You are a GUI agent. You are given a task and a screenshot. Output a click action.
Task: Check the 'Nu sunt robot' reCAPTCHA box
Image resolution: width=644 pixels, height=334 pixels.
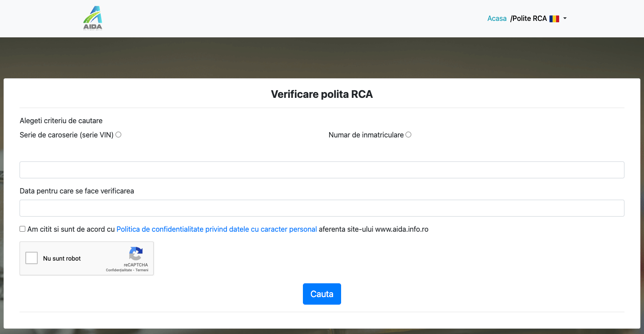(32, 258)
